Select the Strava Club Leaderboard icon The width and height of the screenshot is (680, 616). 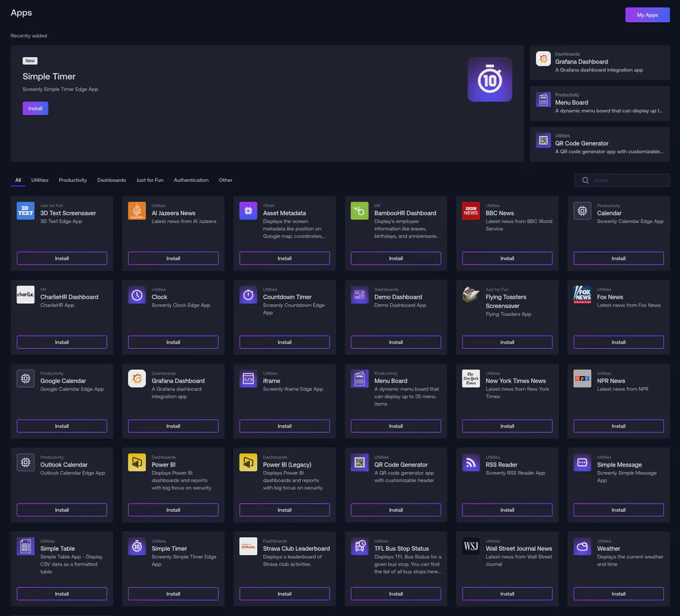[248, 545]
